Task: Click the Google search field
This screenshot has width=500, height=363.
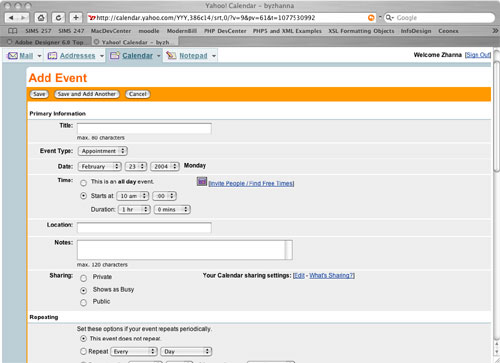Action: (439, 18)
